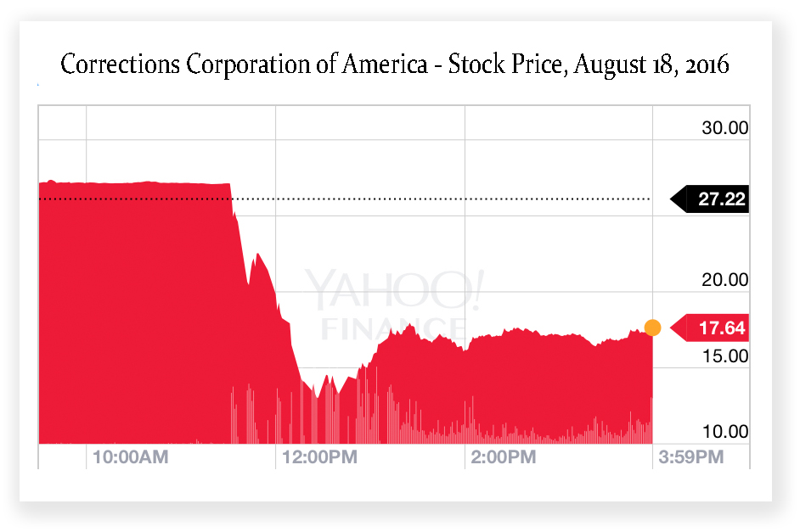The width and height of the screenshot is (800, 532).
Task: Click the 15.00 price axis label
Action: click(724, 356)
